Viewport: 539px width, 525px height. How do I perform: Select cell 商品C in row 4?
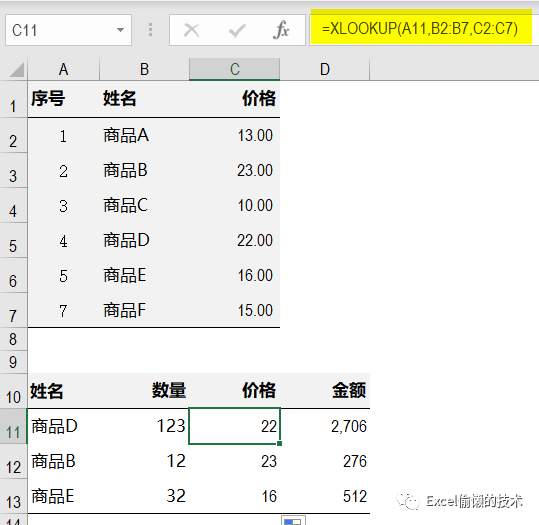point(144,206)
